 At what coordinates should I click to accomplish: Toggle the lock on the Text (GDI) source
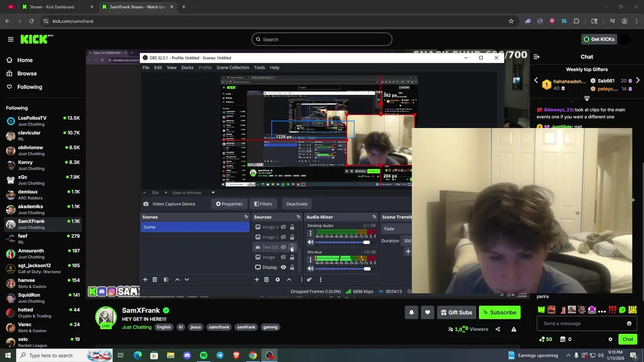pyautogui.click(x=292, y=247)
